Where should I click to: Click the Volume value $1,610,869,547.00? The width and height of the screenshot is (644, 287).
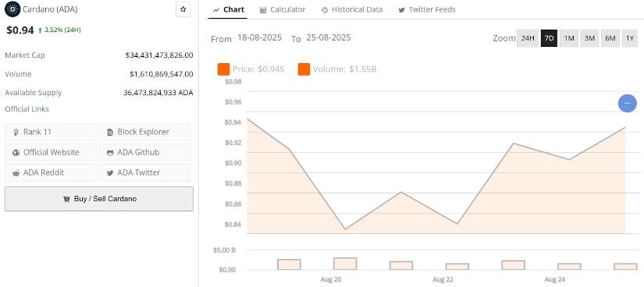coord(162,74)
